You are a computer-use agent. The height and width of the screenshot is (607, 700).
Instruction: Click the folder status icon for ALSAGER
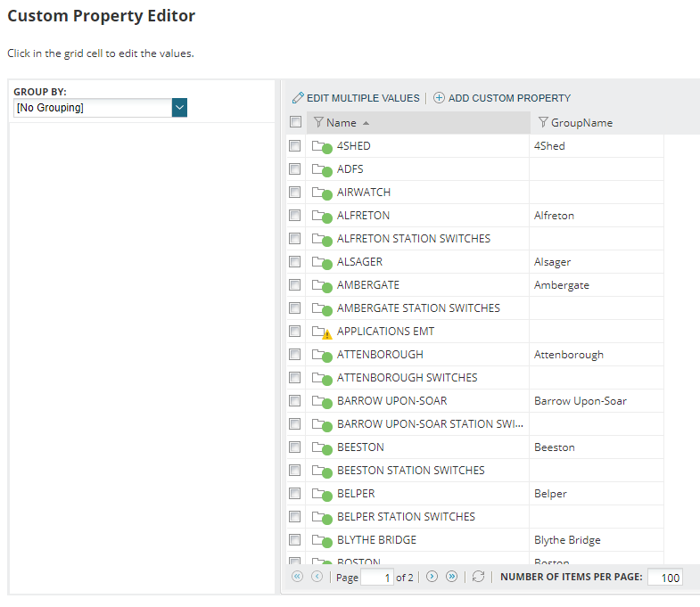322,262
